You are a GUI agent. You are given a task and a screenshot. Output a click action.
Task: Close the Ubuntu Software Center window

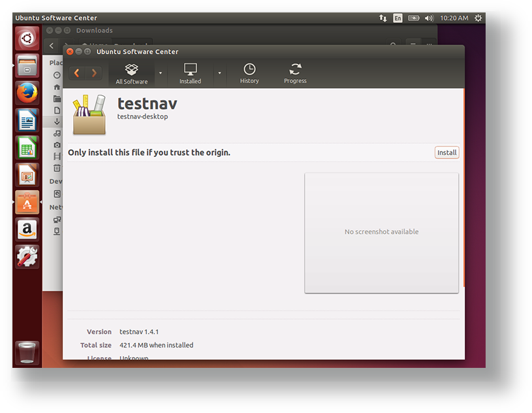(x=70, y=52)
